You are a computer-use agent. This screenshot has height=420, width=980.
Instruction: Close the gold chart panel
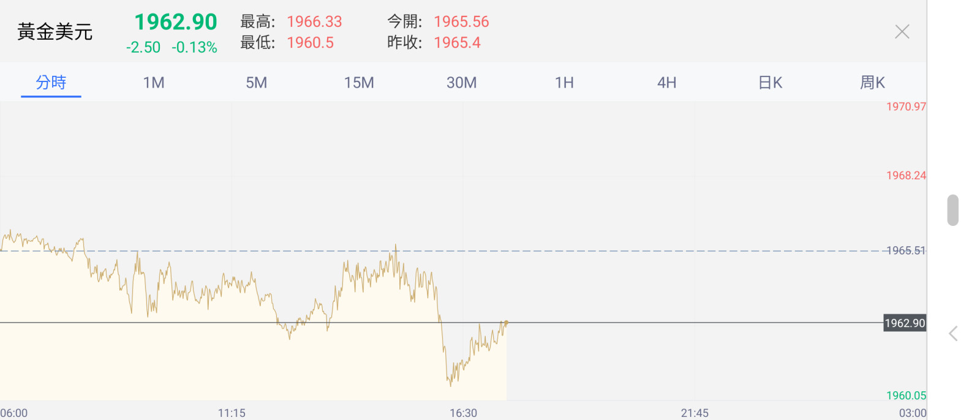pos(902,32)
